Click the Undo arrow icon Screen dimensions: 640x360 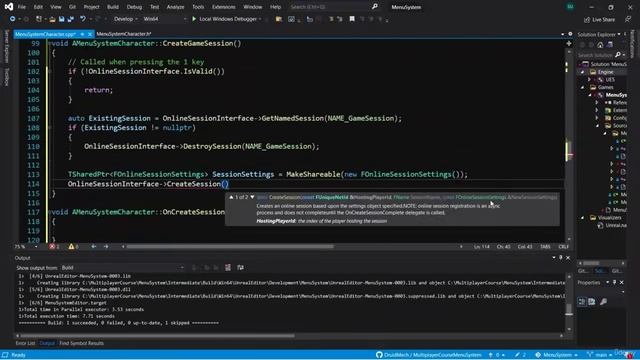pos(83,19)
